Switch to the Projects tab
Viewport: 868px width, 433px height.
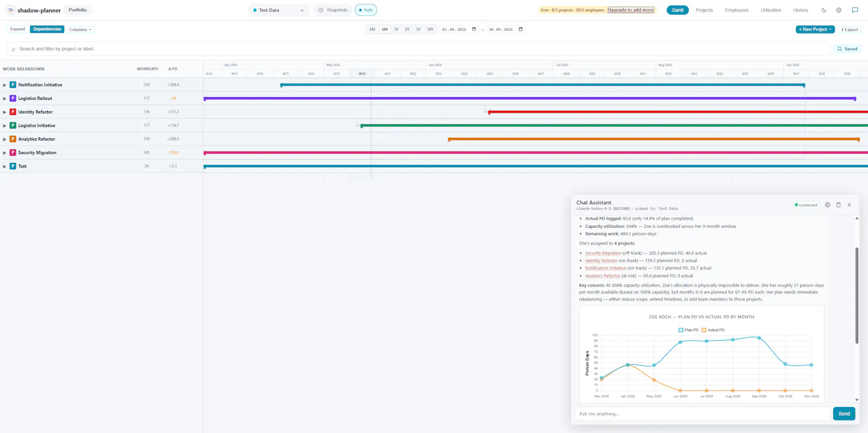pos(704,10)
